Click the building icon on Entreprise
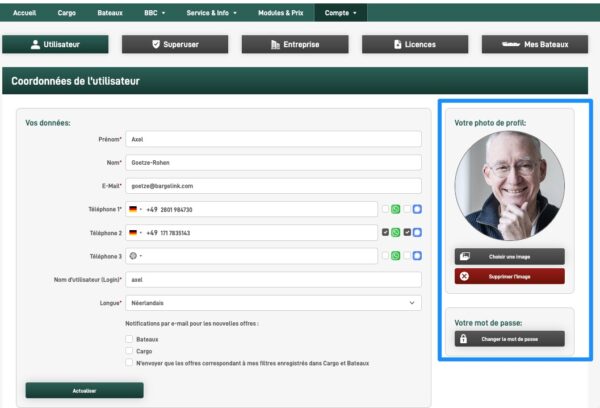The image size is (600, 408). coord(275,45)
